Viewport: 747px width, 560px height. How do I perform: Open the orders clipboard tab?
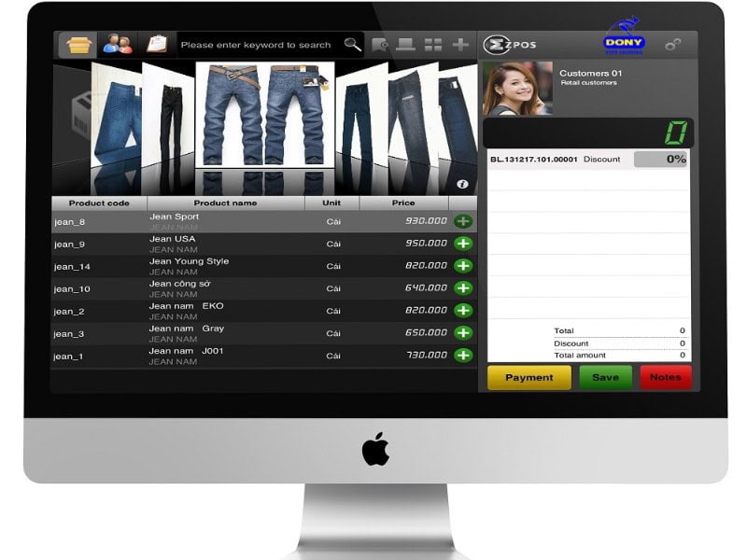tap(157, 44)
